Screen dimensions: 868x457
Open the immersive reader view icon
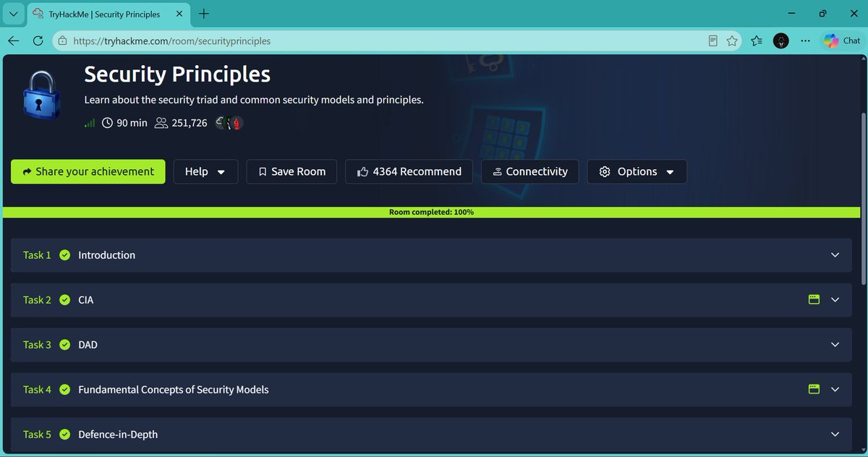pos(713,41)
